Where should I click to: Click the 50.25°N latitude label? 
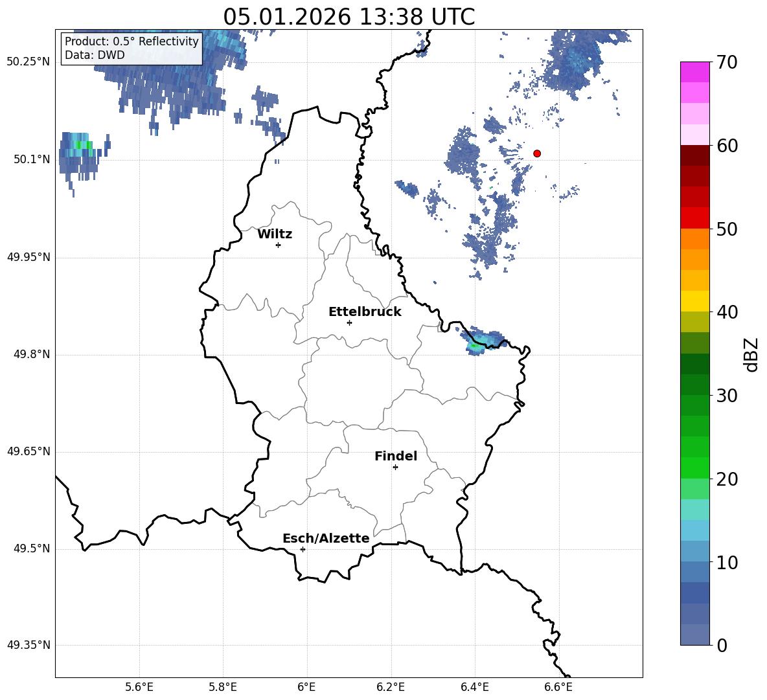pyautogui.click(x=29, y=62)
